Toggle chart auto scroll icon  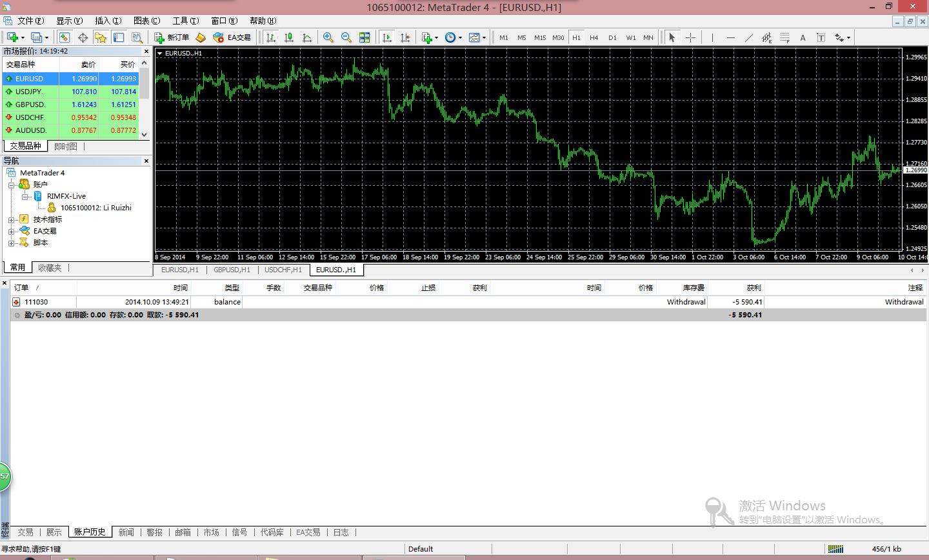tap(387, 37)
